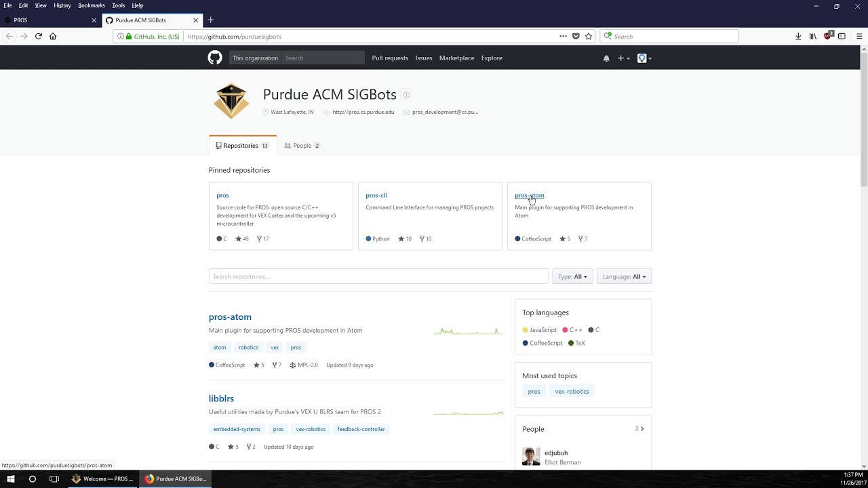Open GitHub Marketplace
Image resolution: width=868 pixels, height=488 pixels.
tap(457, 58)
